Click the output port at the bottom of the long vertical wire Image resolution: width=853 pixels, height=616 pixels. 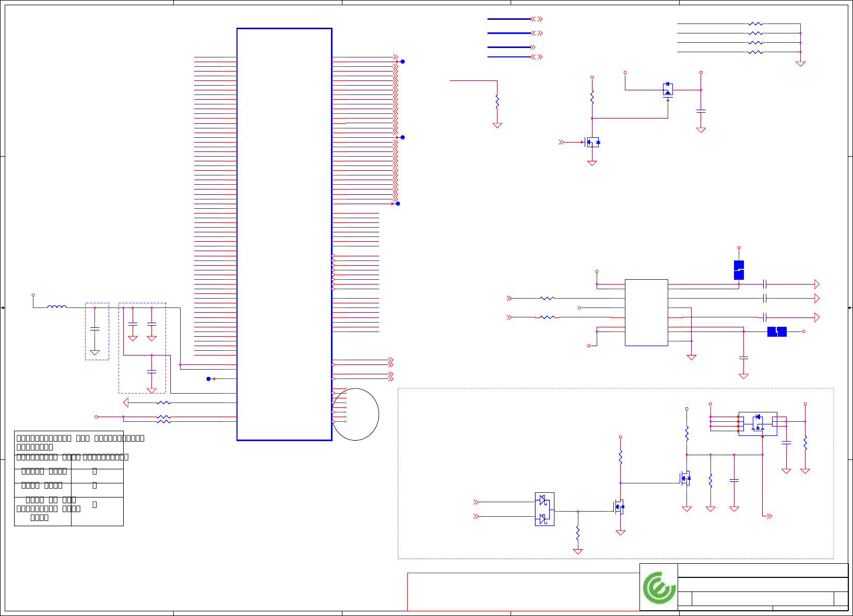pyautogui.click(x=769, y=516)
